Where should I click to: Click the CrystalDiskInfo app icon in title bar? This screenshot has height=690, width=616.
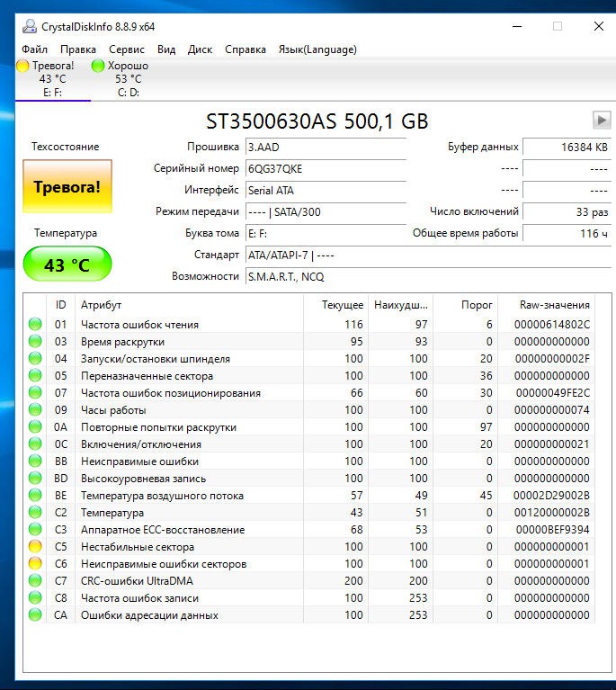coord(30,26)
